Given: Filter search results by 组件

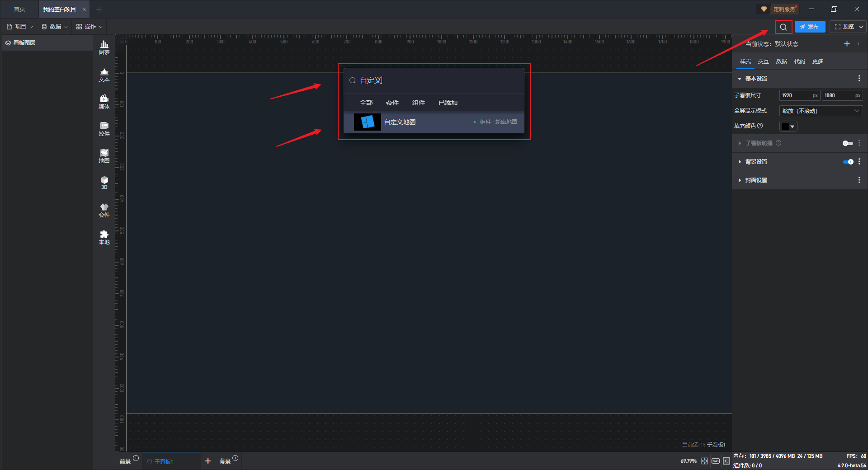Looking at the screenshot, I should click(418, 103).
